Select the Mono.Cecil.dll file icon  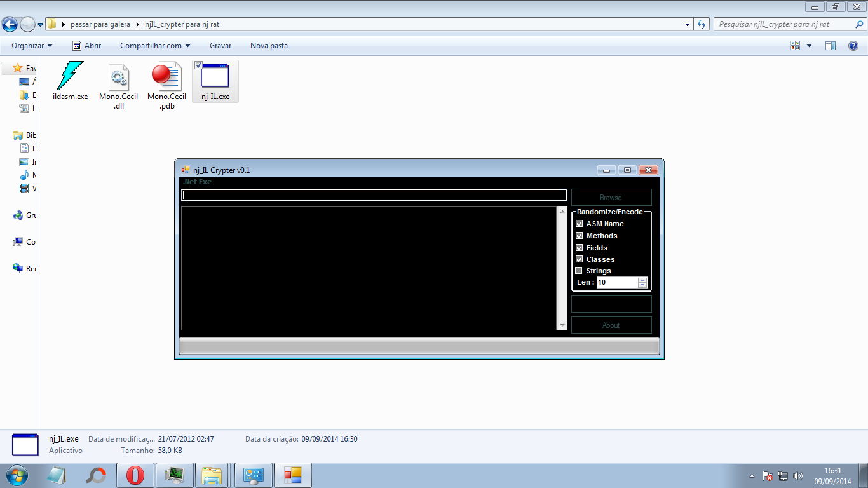(119, 78)
